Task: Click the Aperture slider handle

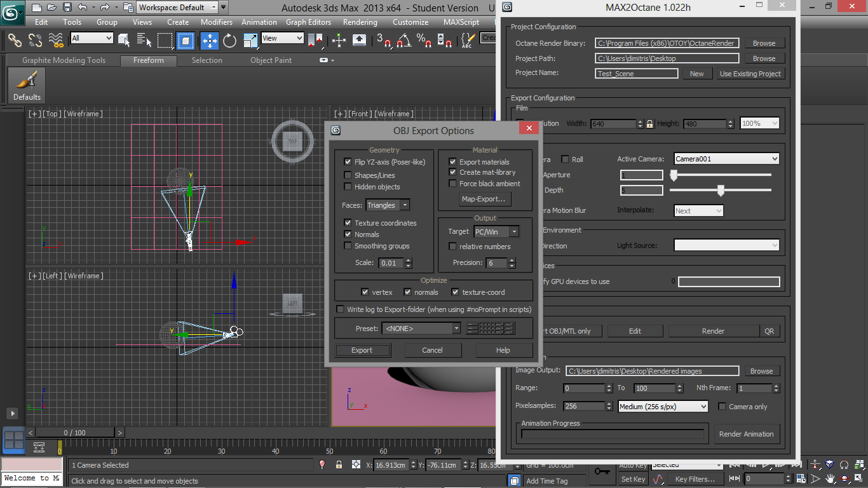Action: (674, 175)
